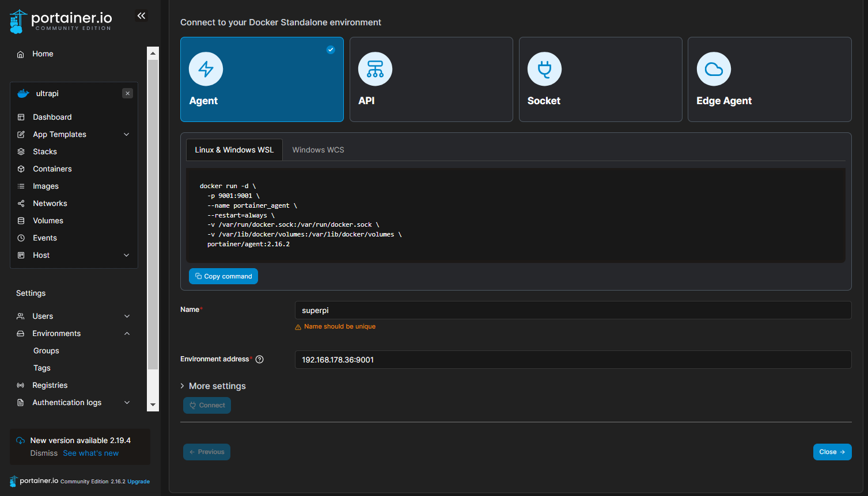The height and width of the screenshot is (496, 868).
Task: Click the Environment address help icon
Action: tap(259, 359)
